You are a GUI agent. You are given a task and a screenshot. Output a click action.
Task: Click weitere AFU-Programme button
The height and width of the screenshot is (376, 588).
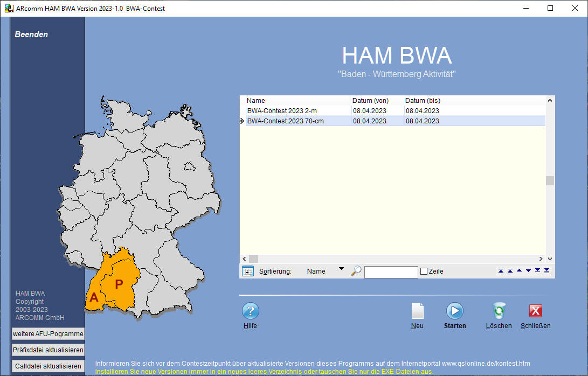pos(48,333)
